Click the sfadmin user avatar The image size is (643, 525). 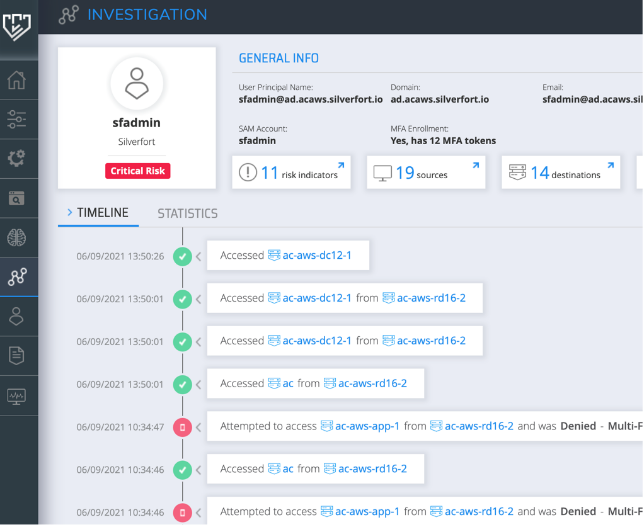tap(137, 85)
